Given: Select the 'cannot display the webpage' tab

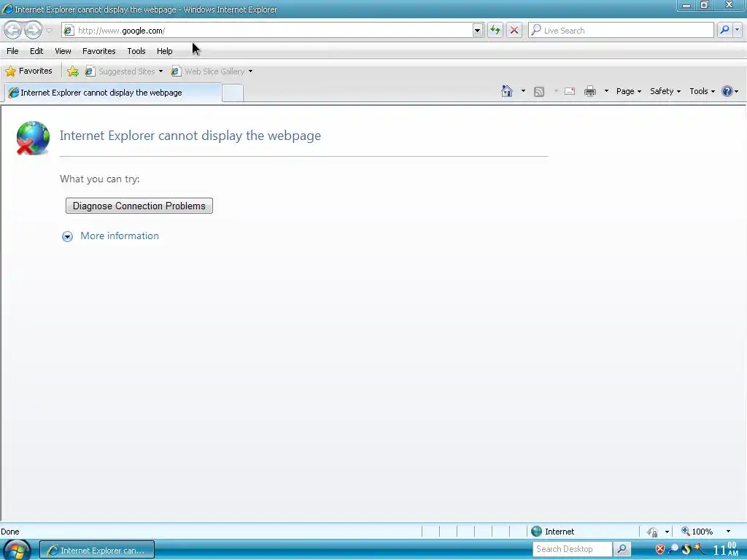Looking at the screenshot, I should (x=113, y=93).
